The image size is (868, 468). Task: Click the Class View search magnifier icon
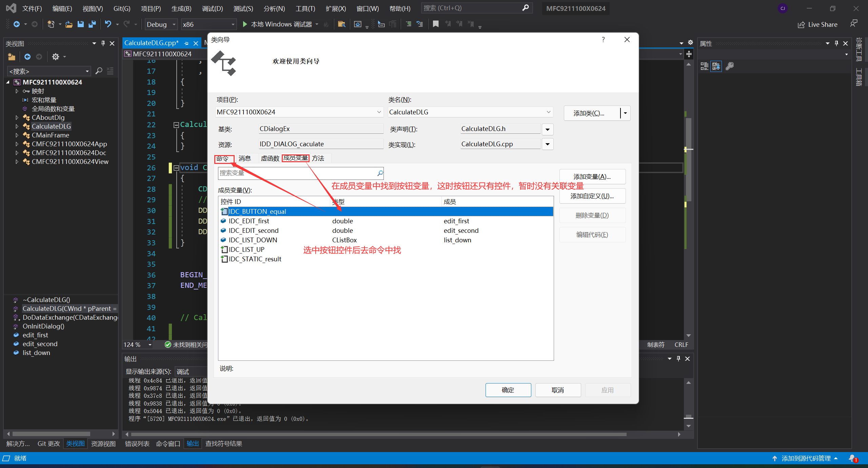click(99, 71)
